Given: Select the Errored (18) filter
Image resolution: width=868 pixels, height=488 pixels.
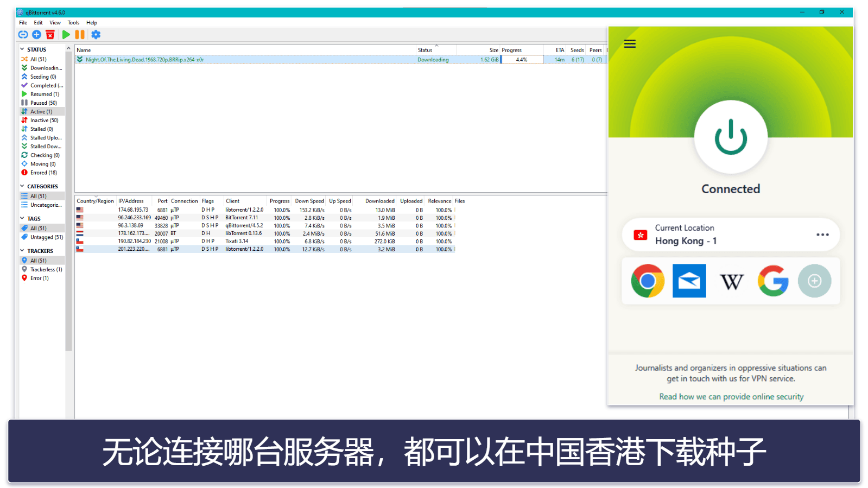Looking at the screenshot, I should [x=42, y=173].
